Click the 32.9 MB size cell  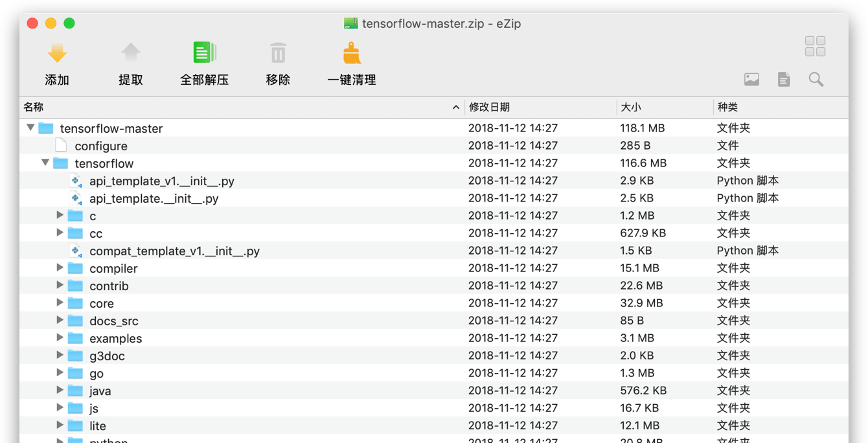coord(641,303)
